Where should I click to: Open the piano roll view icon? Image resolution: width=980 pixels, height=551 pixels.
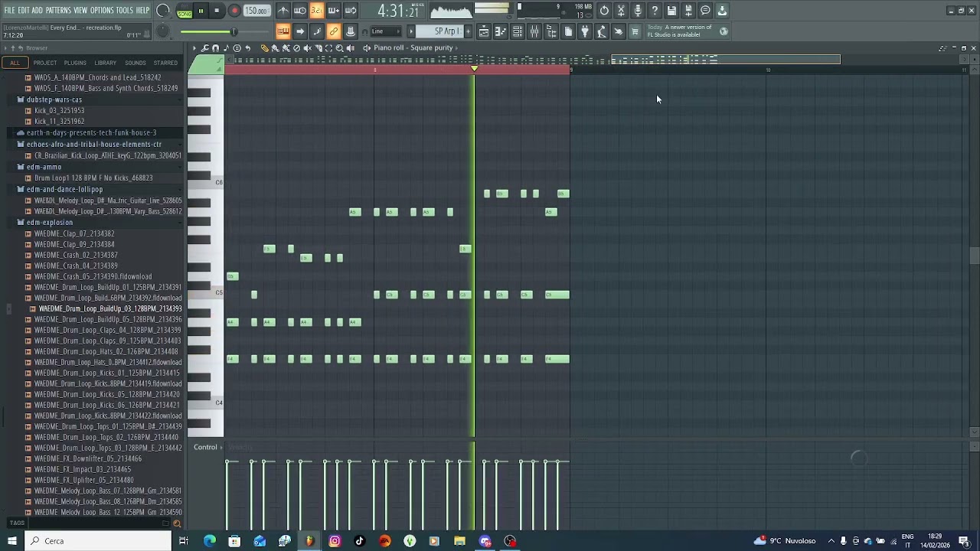501,31
